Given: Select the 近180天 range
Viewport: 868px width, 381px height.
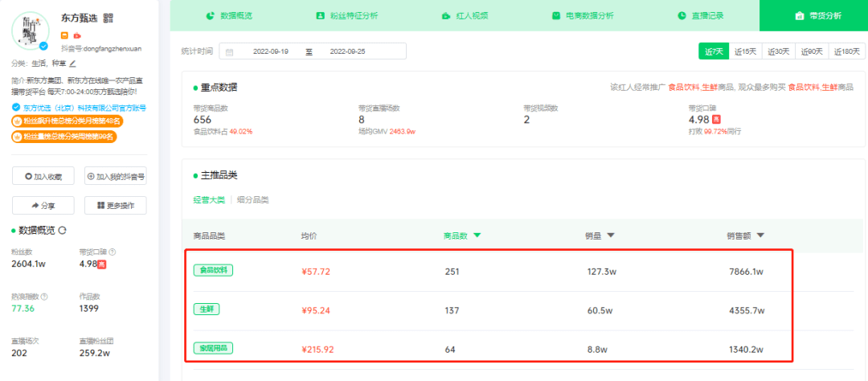Looking at the screenshot, I should coord(847,51).
